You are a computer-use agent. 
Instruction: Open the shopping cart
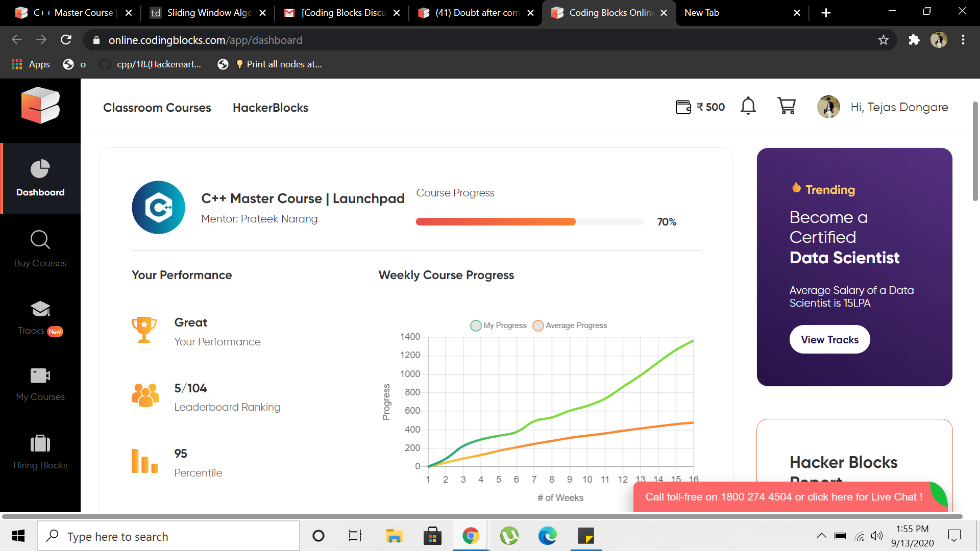pyautogui.click(x=787, y=106)
